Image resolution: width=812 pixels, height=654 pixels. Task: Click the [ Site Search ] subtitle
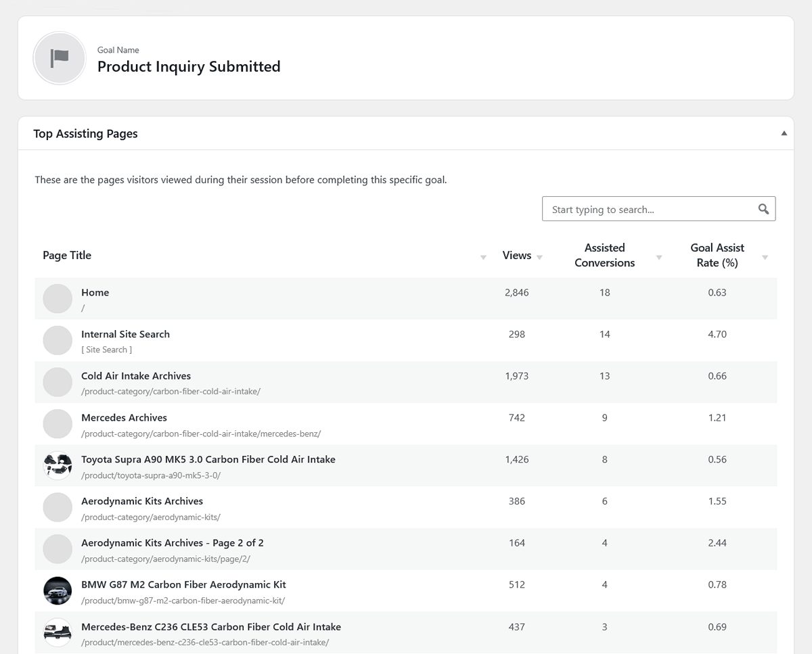point(107,350)
